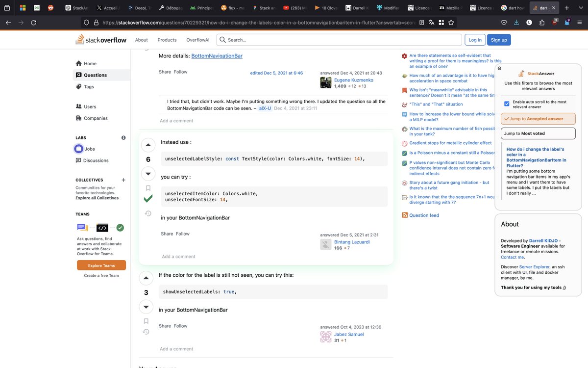Image resolution: width=588 pixels, height=368 pixels.
Task: Open the browser extensions puzzle icon
Action: 541,23
